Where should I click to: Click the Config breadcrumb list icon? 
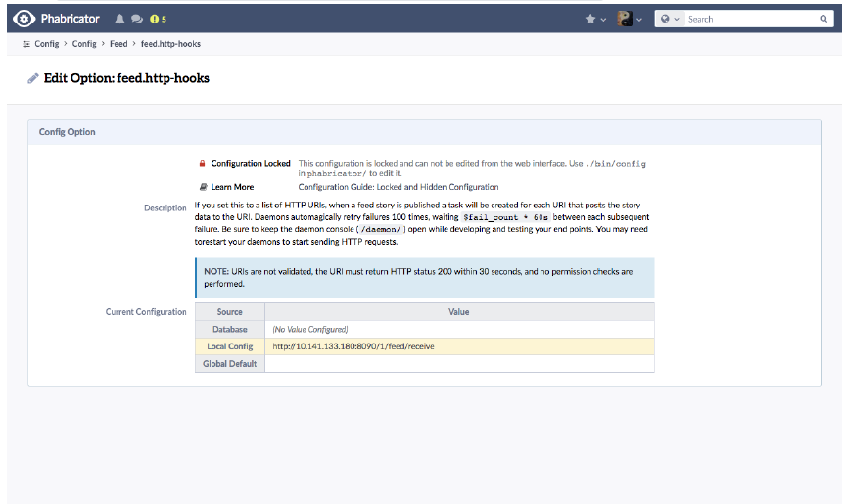(25, 44)
